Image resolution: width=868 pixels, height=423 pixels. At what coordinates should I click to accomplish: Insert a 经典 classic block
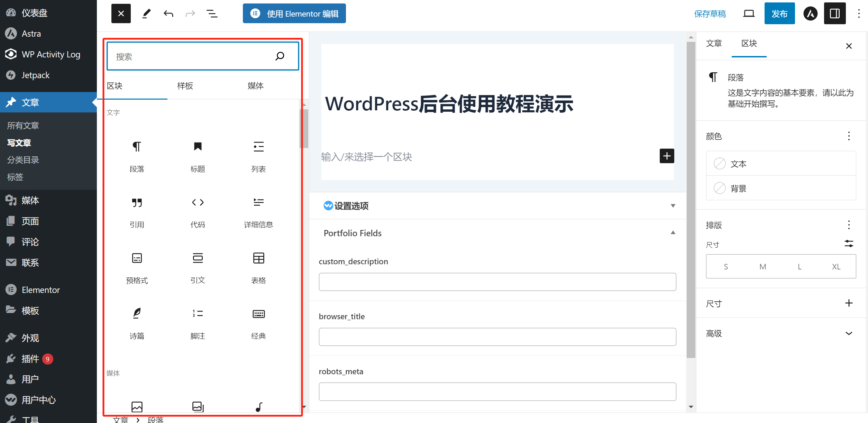(258, 323)
